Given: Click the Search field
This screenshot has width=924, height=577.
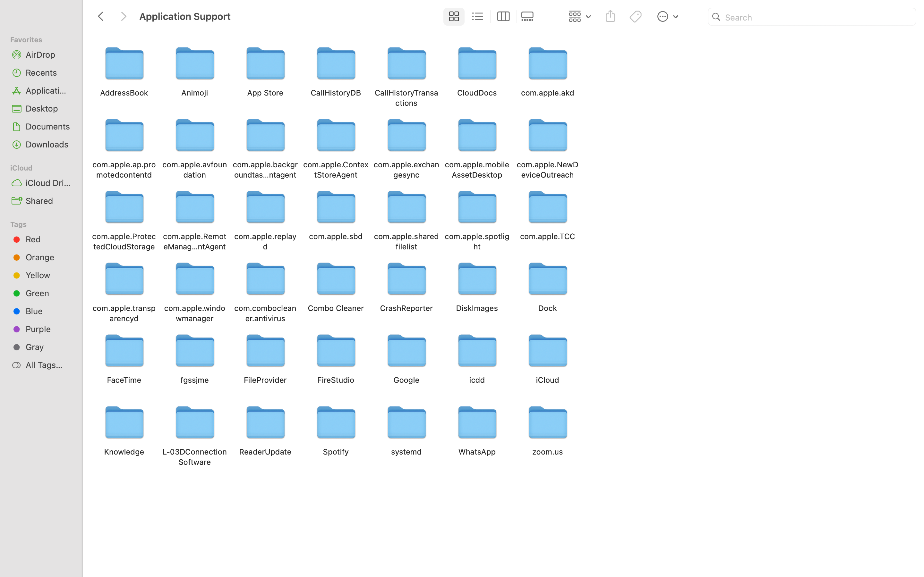Looking at the screenshot, I should point(817,17).
